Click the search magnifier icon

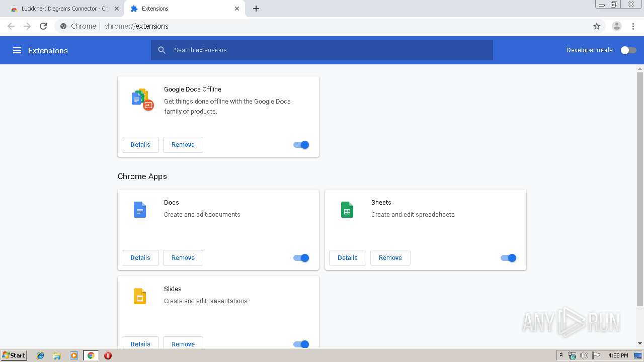162,50
